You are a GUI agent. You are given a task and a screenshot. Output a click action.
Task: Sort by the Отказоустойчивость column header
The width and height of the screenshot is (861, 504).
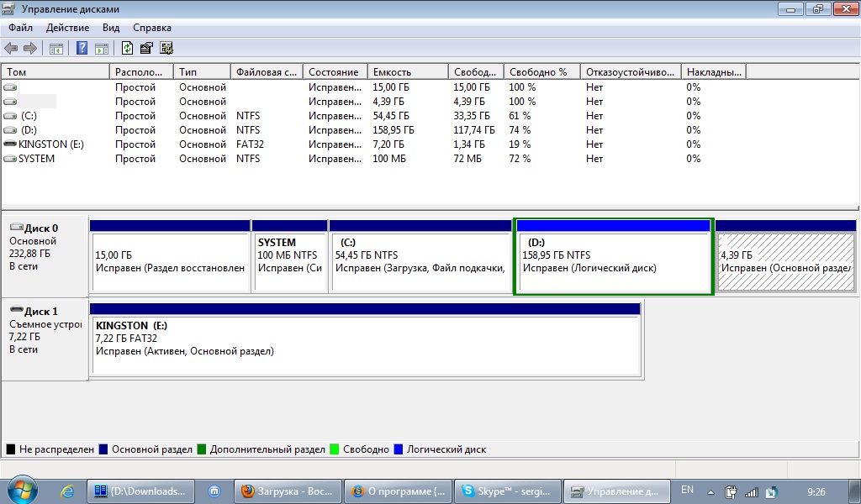pyautogui.click(x=631, y=72)
